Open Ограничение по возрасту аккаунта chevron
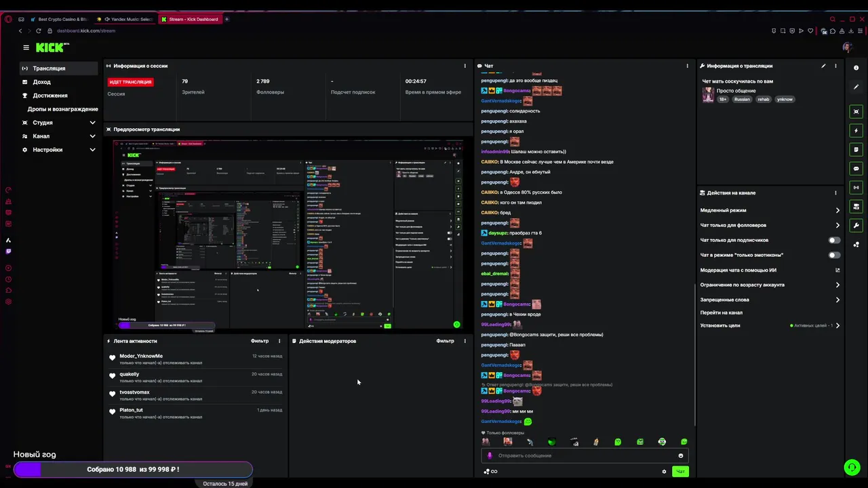The height and width of the screenshot is (488, 868). [x=837, y=285]
